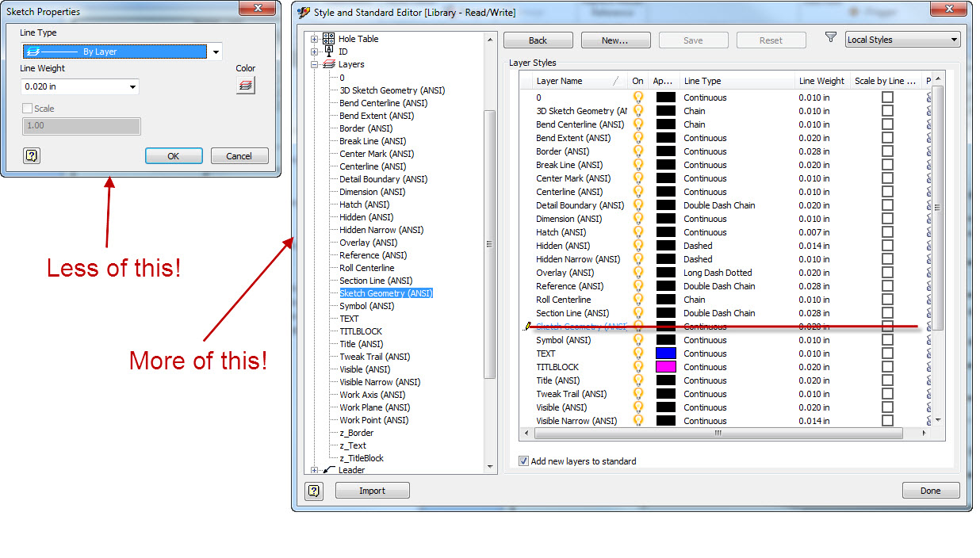Screen dimensions: 980x558
Task: Click the New... button
Action: [x=615, y=40]
